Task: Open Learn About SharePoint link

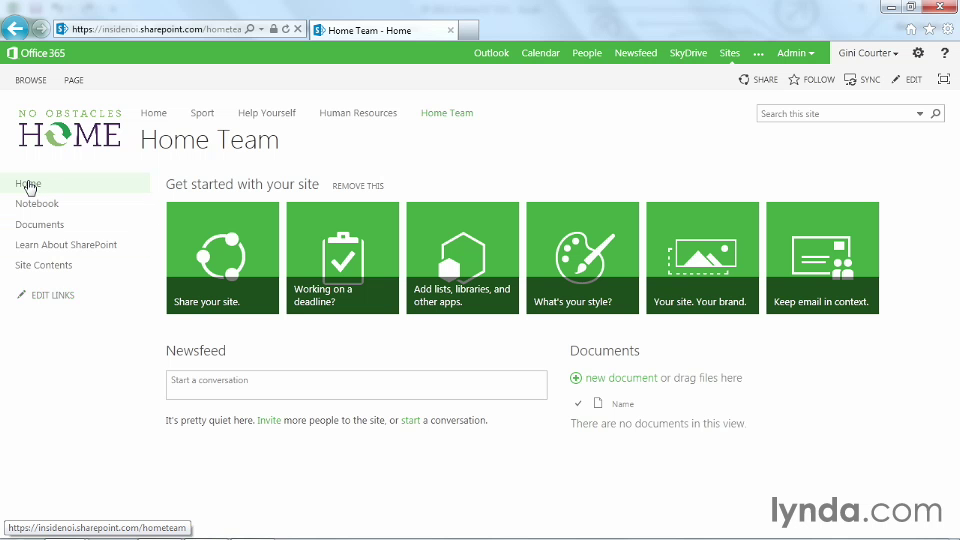Action: [x=66, y=245]
